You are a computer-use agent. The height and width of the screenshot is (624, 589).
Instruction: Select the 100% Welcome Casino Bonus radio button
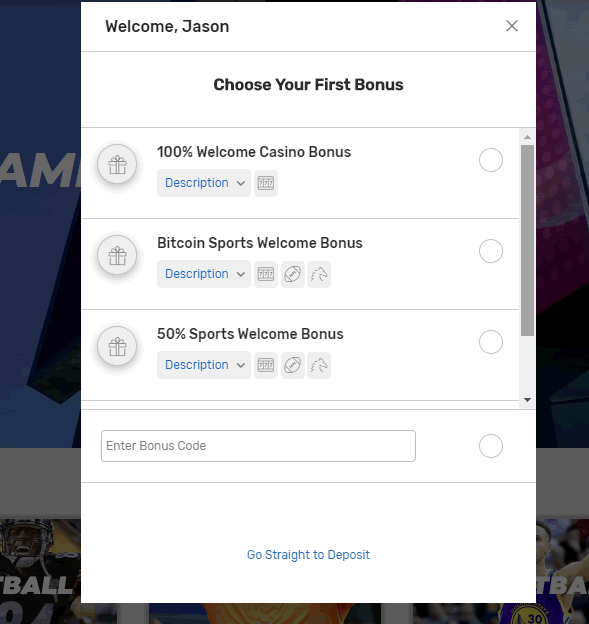click(491, 160)
